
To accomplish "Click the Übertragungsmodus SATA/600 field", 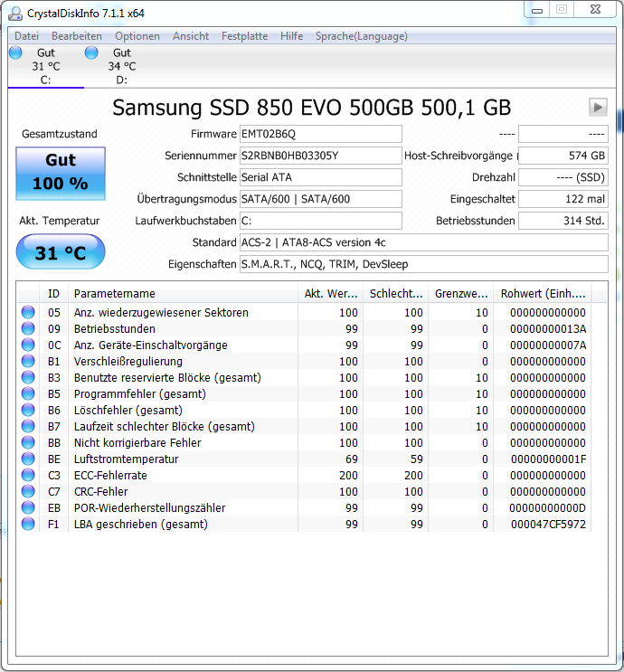I will tap(320, 199).
